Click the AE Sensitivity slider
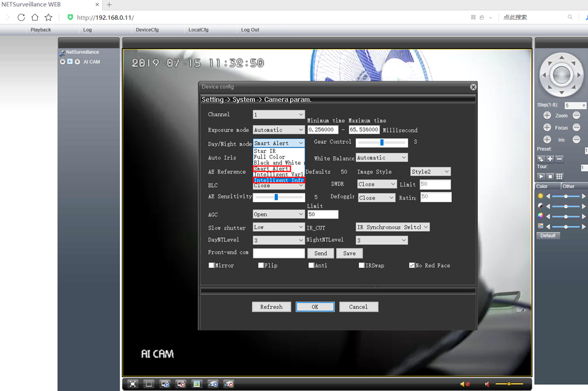Screen dimensions: 588x391 click(277, 197)
